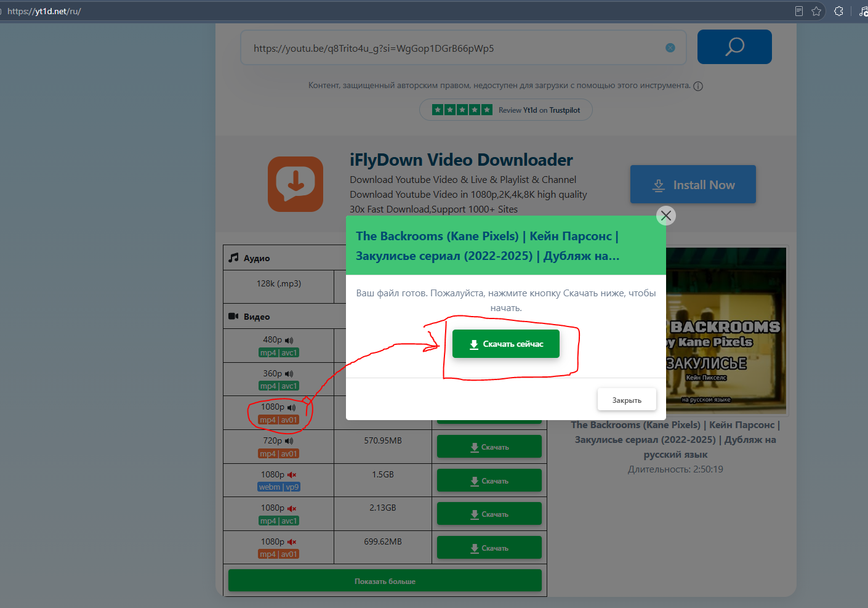This screenshot has height=608, width=868.
Task: Click the 360p quality label
Action: coord(273,373)
